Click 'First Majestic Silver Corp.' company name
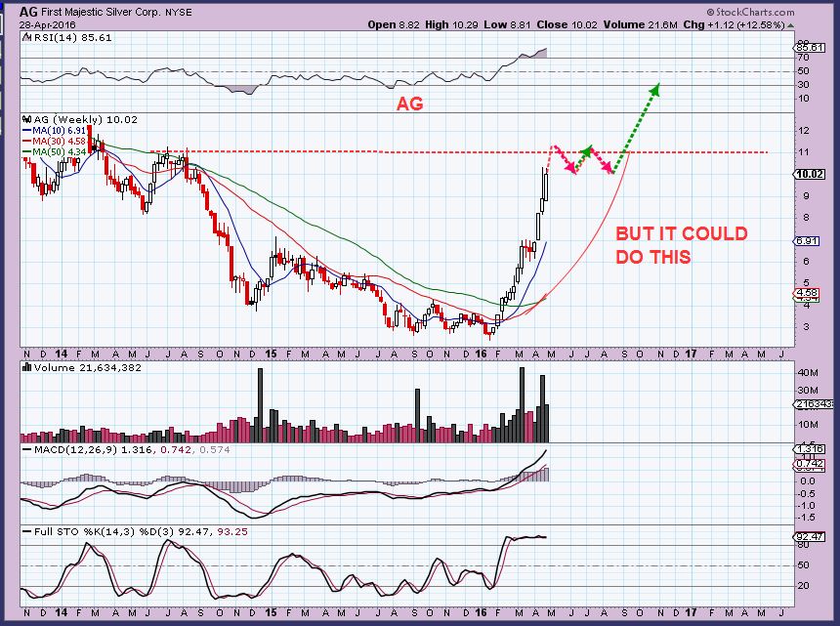The width and height of the screenshot is (840, 626). [101, 12]
